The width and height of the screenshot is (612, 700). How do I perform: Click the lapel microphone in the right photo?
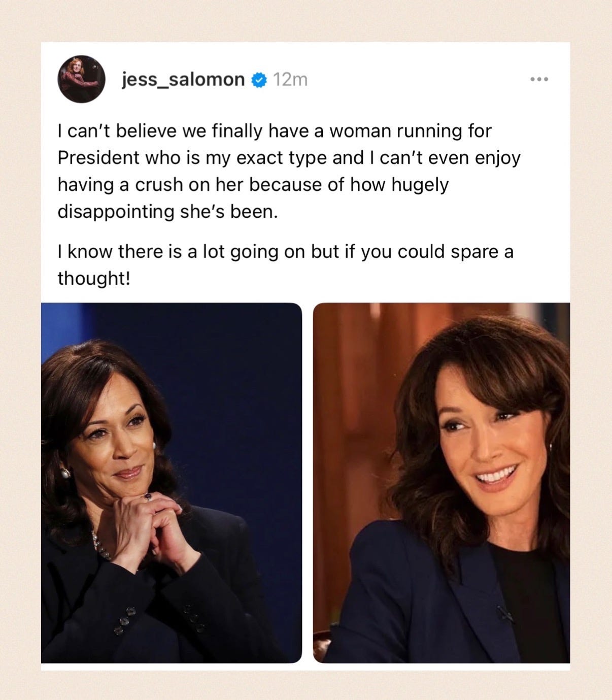tap(505, 614)
